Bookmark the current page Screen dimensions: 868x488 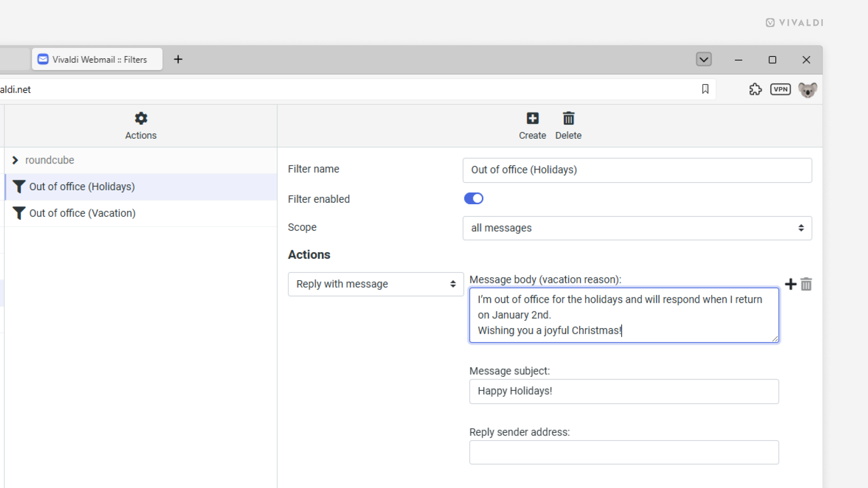[705, 89]
